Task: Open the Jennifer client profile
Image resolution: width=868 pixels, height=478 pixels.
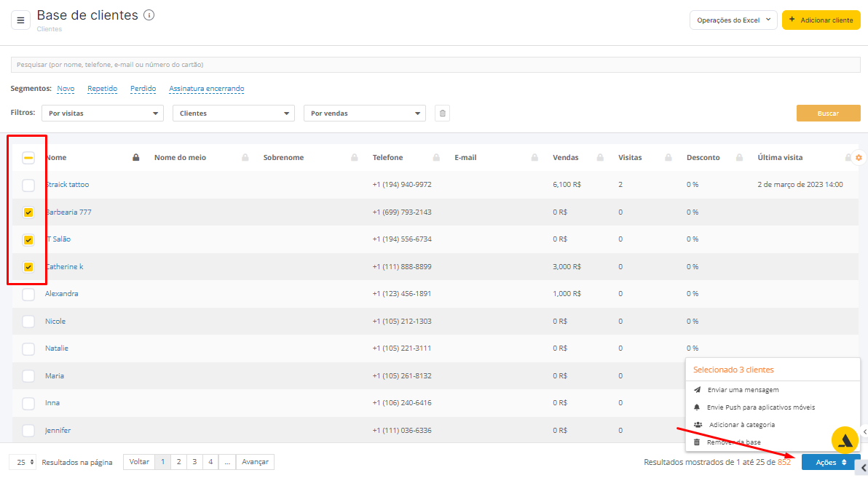Action: point(58,431)
